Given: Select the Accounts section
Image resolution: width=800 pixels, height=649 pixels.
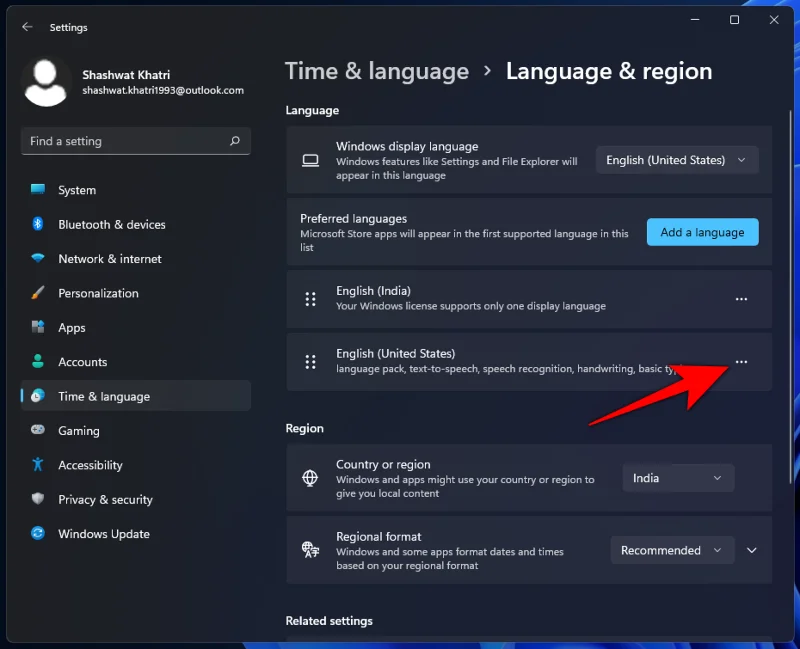Looking at the screenshot, I should [83, 361].
